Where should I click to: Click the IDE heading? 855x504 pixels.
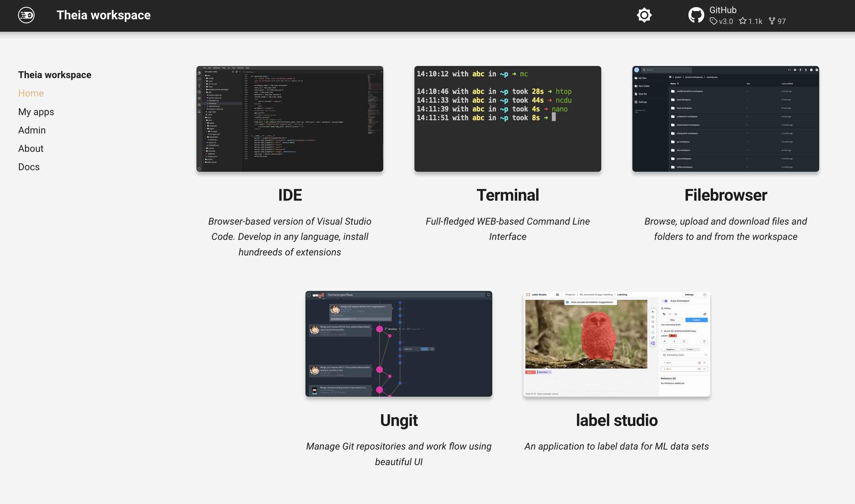click(x=290, y=195)
